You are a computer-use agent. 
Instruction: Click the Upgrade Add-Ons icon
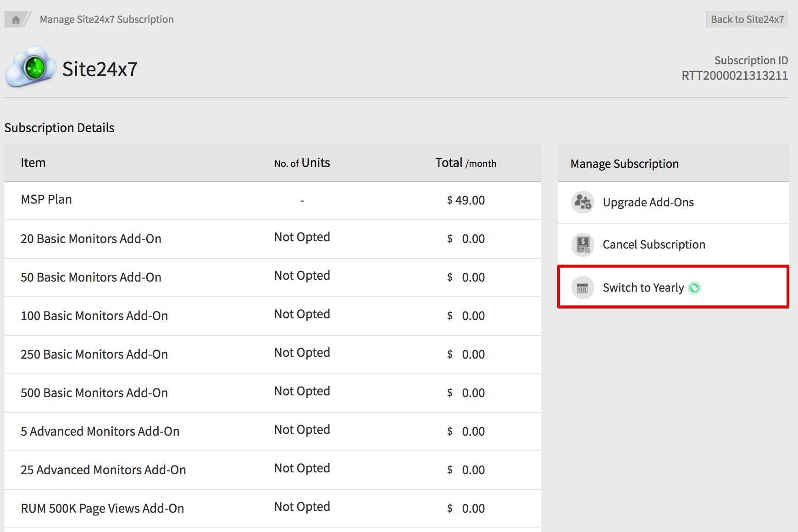[x=582, y=202]
